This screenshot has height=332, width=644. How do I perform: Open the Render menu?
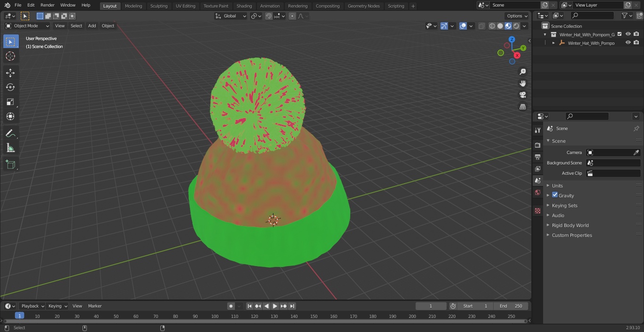[47, 5]
